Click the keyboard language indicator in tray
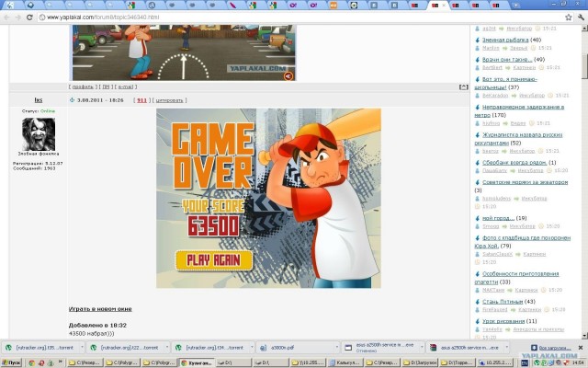This screenshot has height=368, width=588. pyautogui.click(x=525, y=363)
